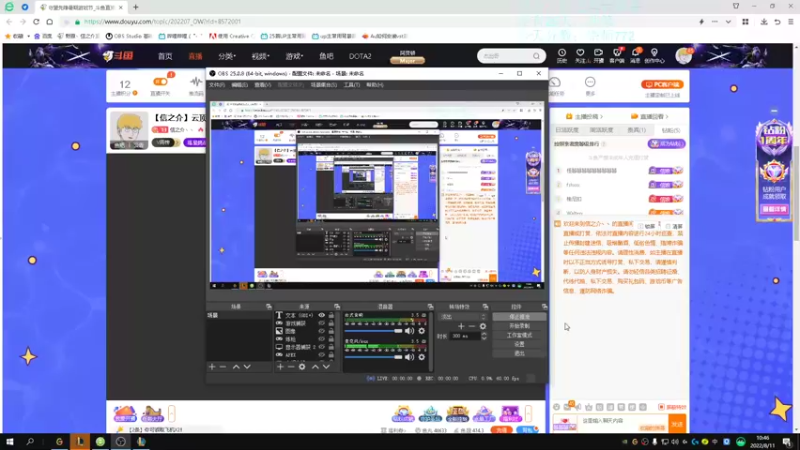The height and width of the screenshot is (450, 800).
Task: Add a scene transition with plus icon
Action: pyautogui.click(x=461, y=326)
